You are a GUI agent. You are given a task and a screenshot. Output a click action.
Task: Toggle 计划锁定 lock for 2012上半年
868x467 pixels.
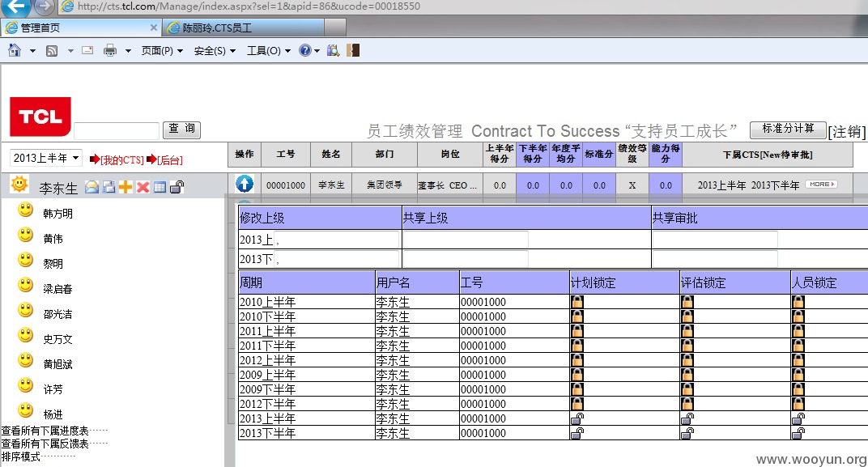577,359
